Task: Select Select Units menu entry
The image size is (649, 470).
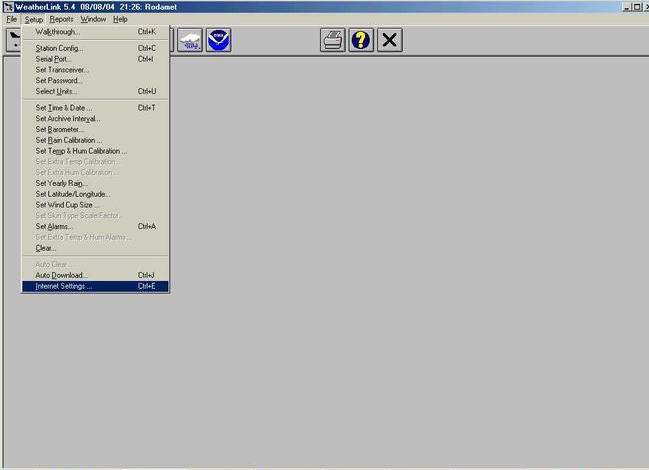Action: click(95, 91)
